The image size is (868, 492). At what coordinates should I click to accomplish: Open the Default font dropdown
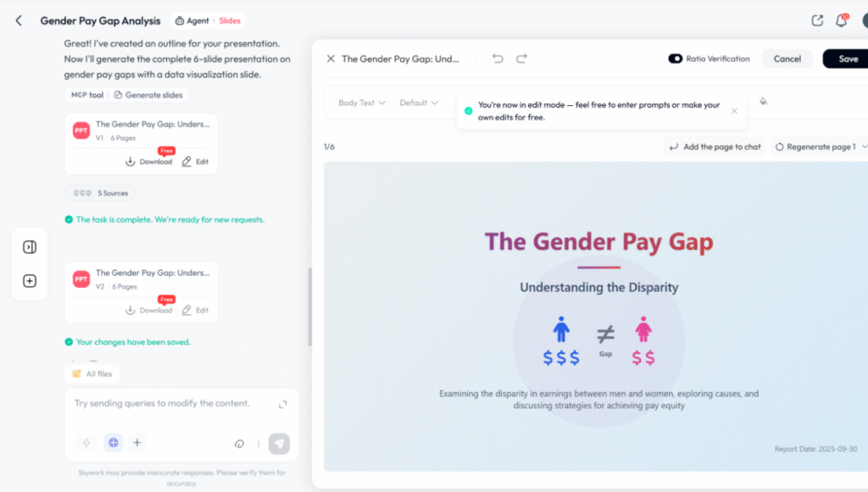pos(419,102)
